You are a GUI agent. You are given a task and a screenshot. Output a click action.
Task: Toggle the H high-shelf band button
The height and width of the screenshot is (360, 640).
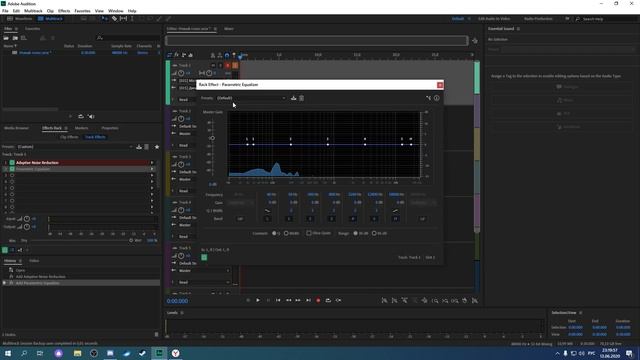pyautogui.click(x=395, y=219)
